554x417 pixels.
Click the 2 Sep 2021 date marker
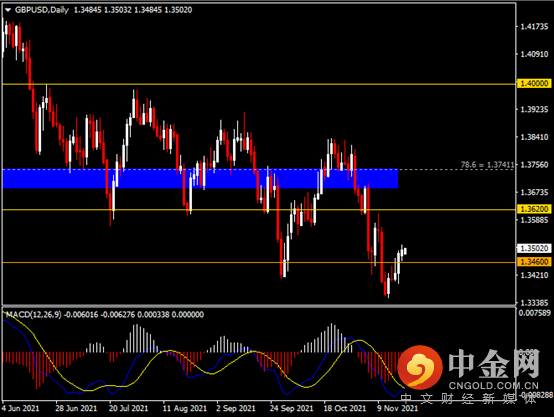click(x=236, y=409)
